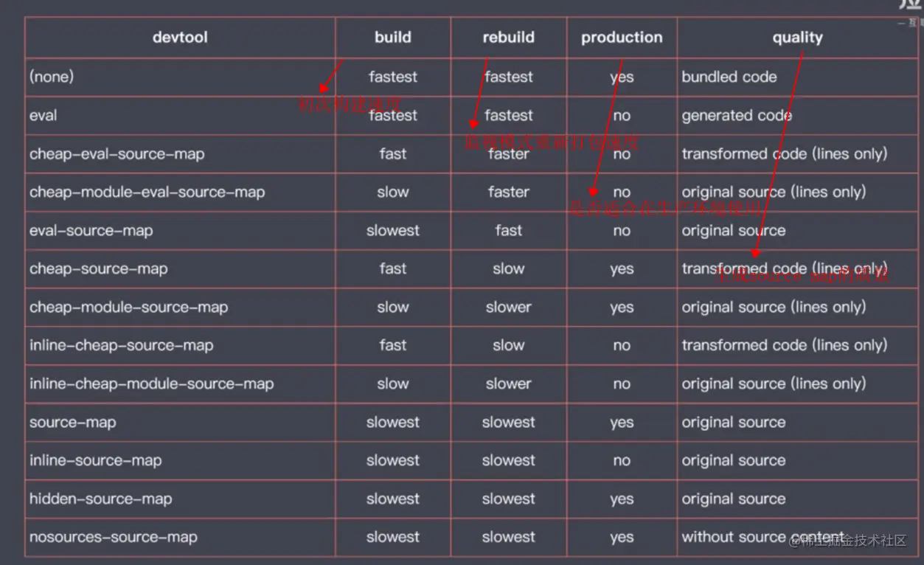Click the bundled code quality cell
This screenshot has height=565, width=924.
coord(729,77)
